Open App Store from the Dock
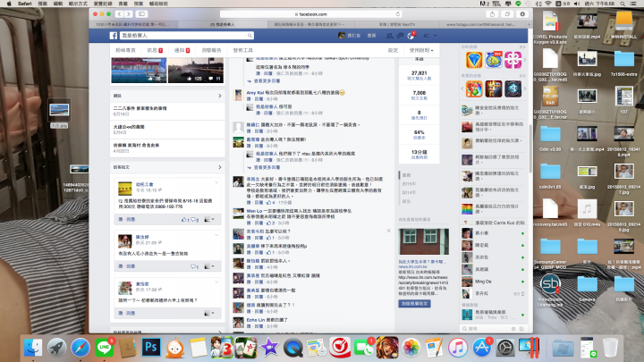The image size is (644, 362). [x=481, y=348]
